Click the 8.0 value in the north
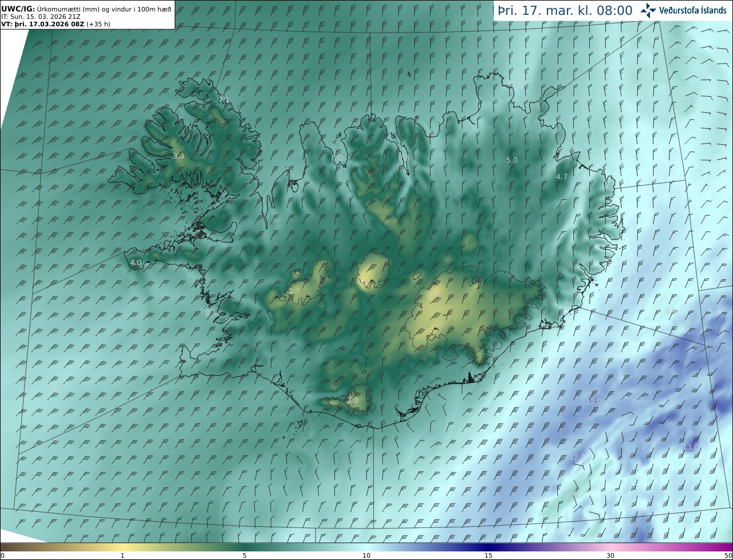Viewport: 733px width, 560px height. (x=337, y=157)
